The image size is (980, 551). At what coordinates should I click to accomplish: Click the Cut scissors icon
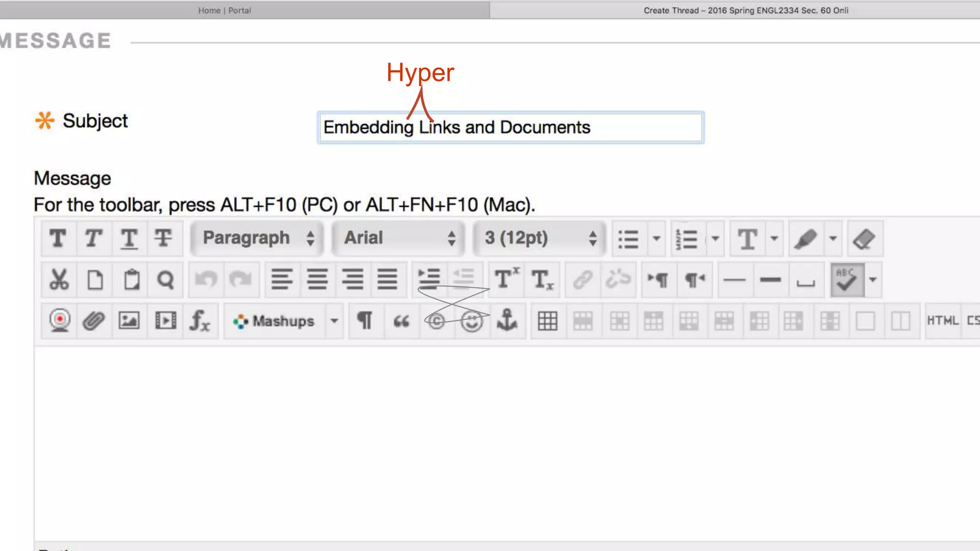coord(59,280)
